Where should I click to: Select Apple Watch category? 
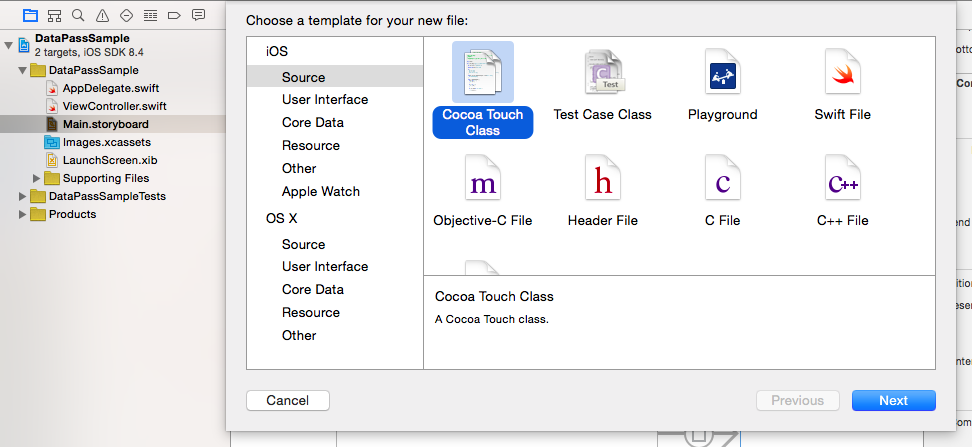point(320,192)
